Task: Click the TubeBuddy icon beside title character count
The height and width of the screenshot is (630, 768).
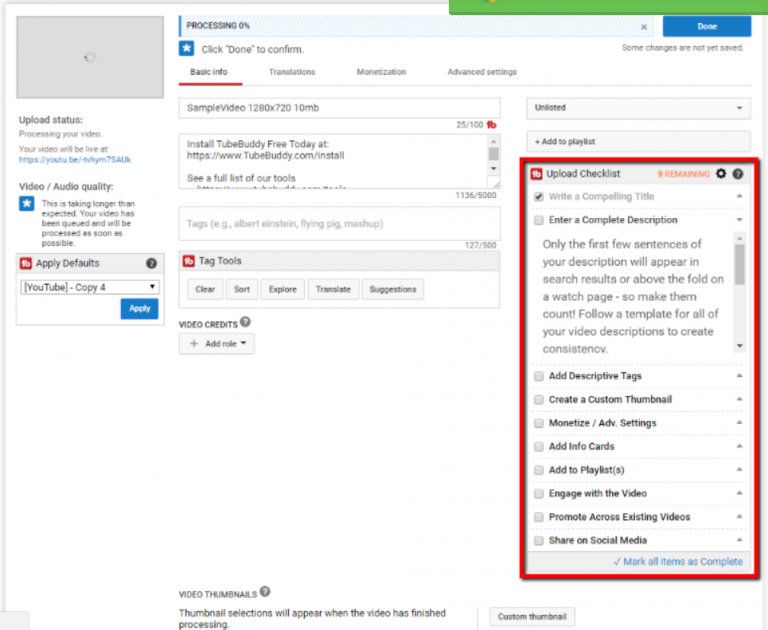Action: point(491,125)
